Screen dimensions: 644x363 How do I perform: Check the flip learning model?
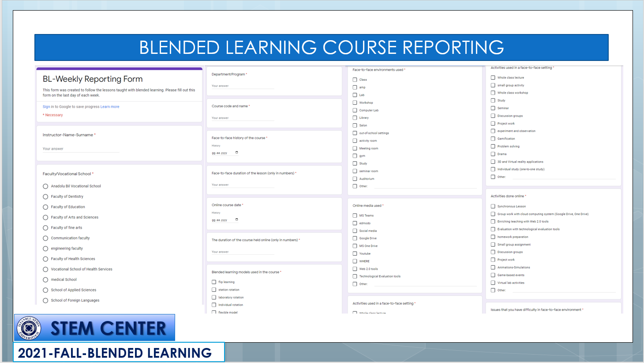(x=214, y=282)
